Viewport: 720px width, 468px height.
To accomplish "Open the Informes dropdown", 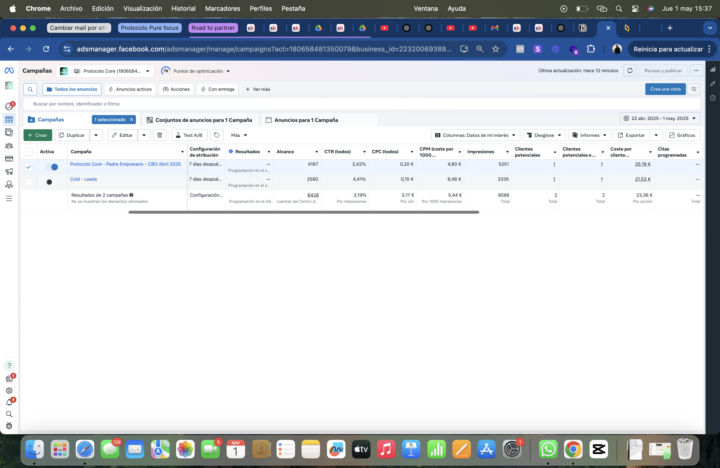I will click(590, 135).
